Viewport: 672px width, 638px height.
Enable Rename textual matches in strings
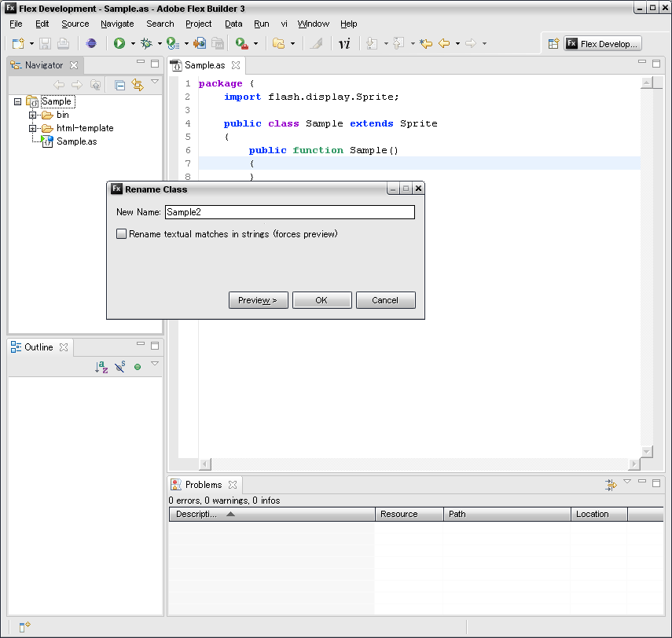121,234
